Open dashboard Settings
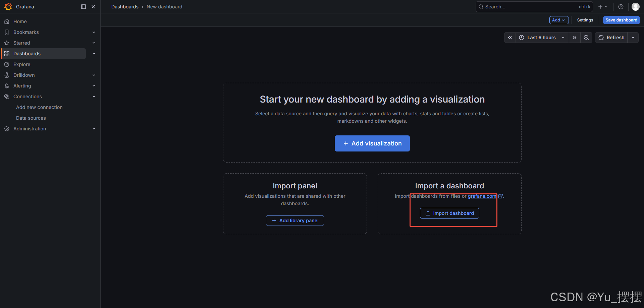 click(x=585, y=20)
